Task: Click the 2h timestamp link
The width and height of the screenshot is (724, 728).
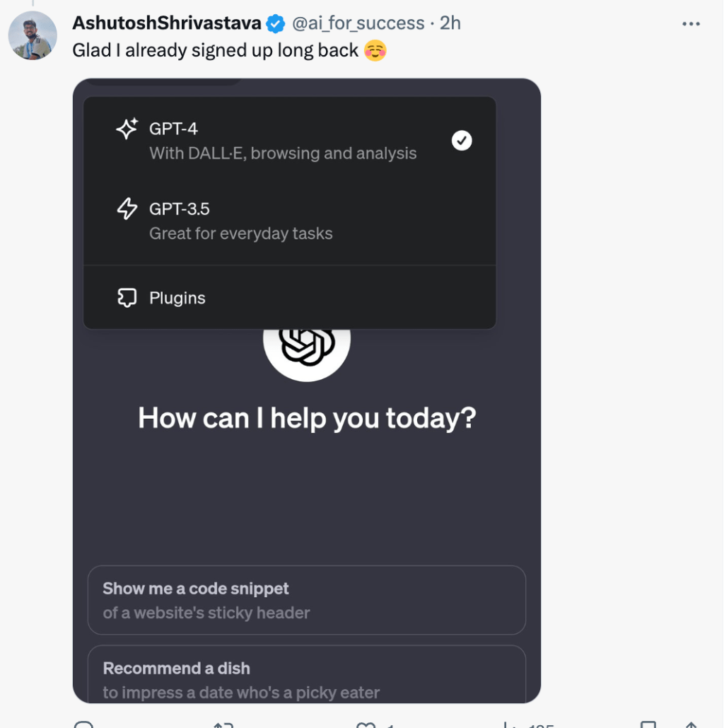Action: point(450,23)
